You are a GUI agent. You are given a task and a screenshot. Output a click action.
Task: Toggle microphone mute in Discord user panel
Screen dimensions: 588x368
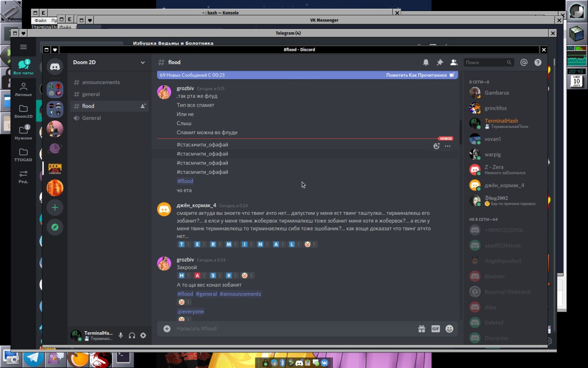pos(121,335)
